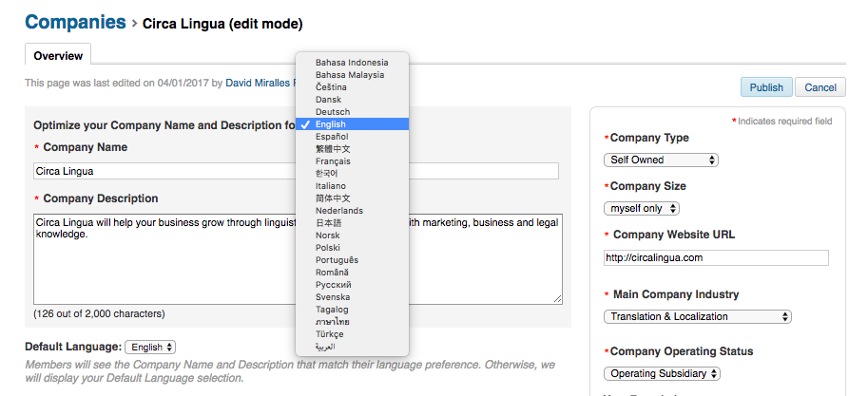Open Company Operating Status dropdown
Screen dimensions: 868x396
[662, 373]
